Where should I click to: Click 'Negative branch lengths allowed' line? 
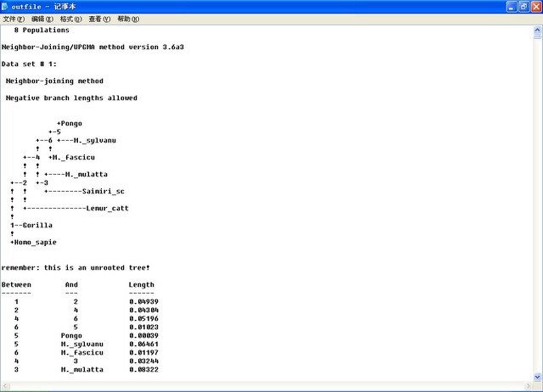point(71,98)
